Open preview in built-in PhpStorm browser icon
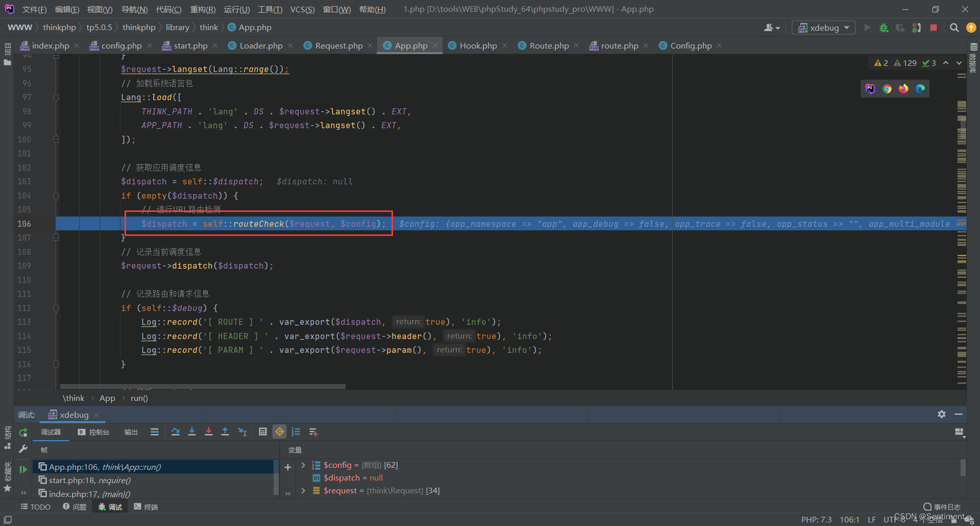 [x=870, y=89]
